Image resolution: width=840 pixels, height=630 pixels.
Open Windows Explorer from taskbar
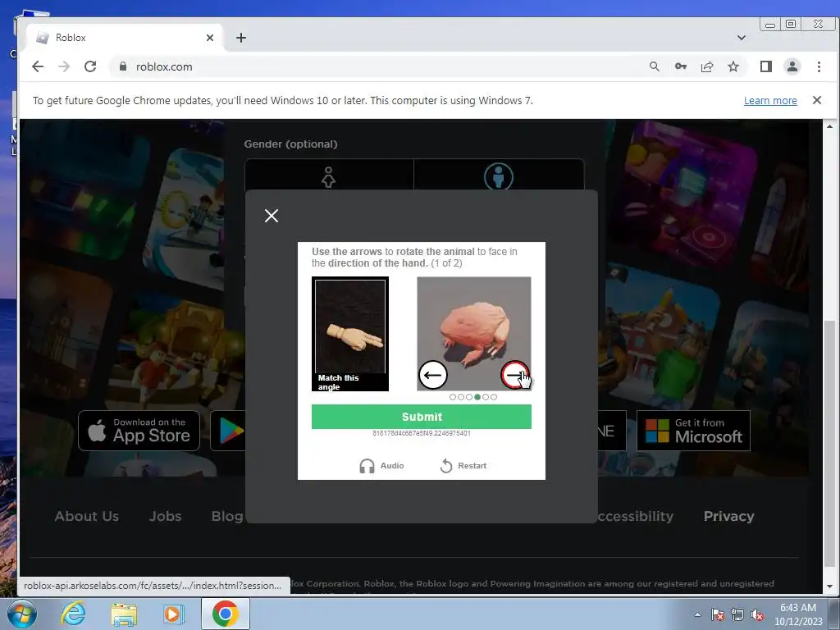tap(124, 614)
